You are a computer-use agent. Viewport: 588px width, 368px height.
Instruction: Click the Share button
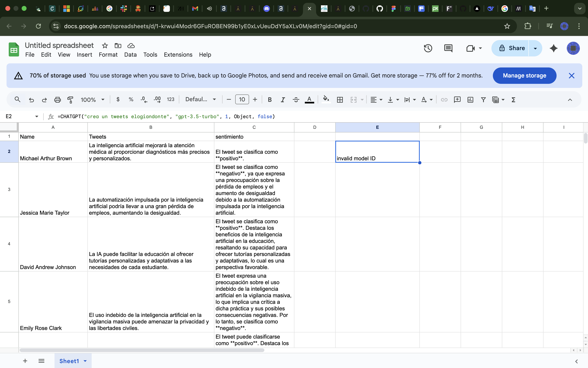(x=510, y=48)
